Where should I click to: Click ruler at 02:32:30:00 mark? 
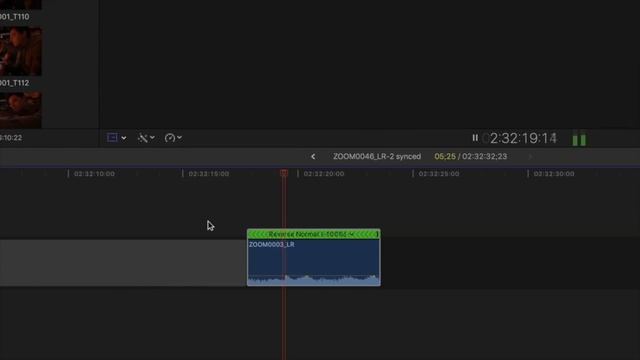click(554, 174)
